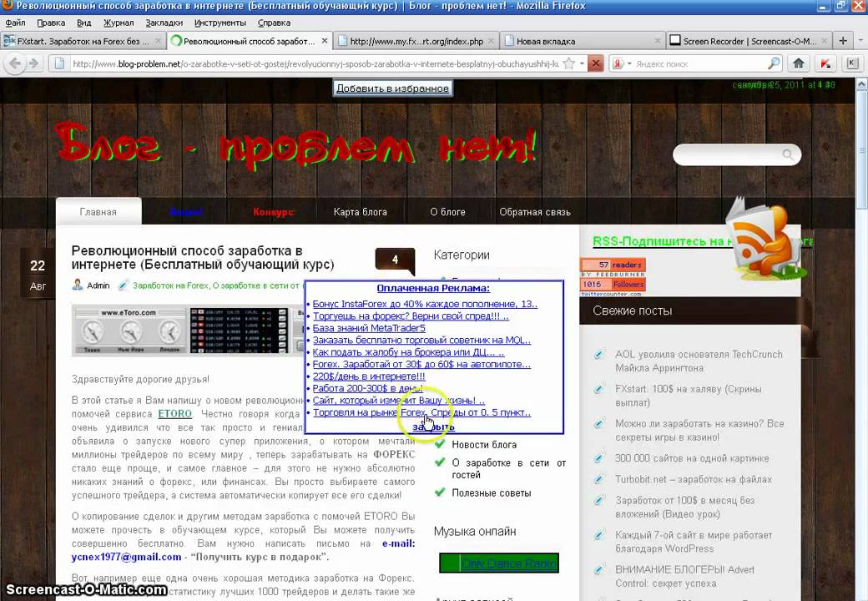
Task: Open the Инструменты menu
Action: click(220, 23)
